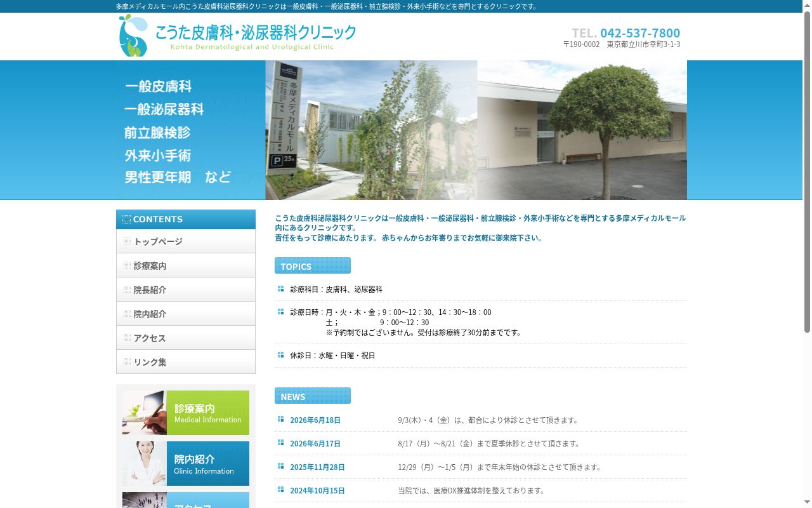
Task: Click the 9/3(木)・4（金）closure notice text
Action: (x=488, y=420)
